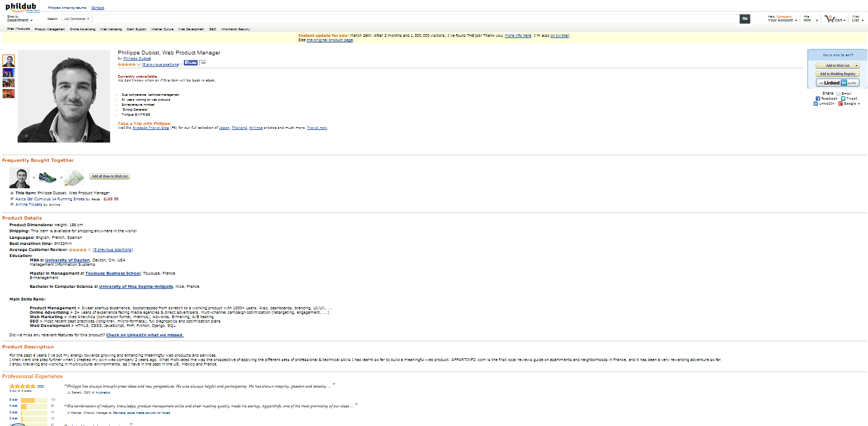Uncheck the 'This item: Philippe Dubost' checkbox

pyautogui.click(x=12, y=193)
